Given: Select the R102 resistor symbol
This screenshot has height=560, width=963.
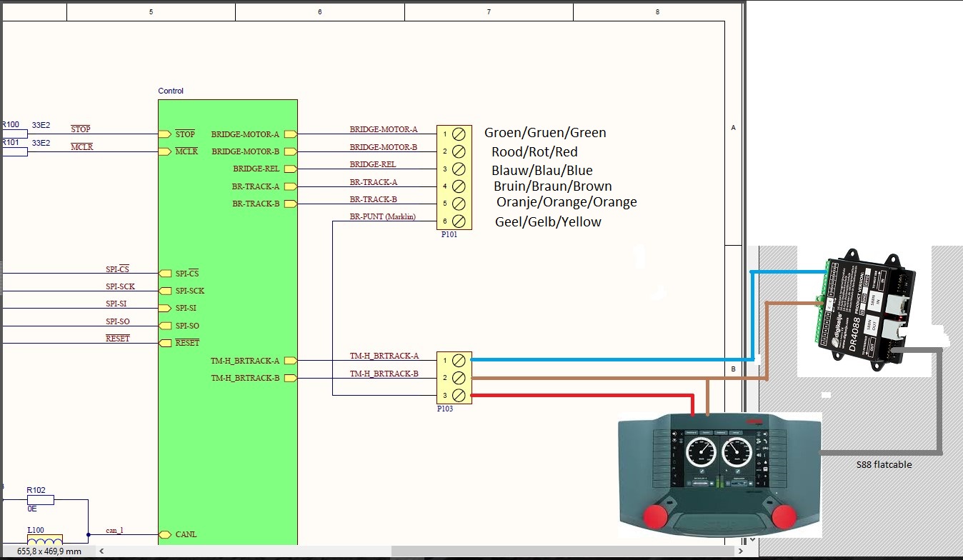Looking at the screenshot, I should (40, 499).
